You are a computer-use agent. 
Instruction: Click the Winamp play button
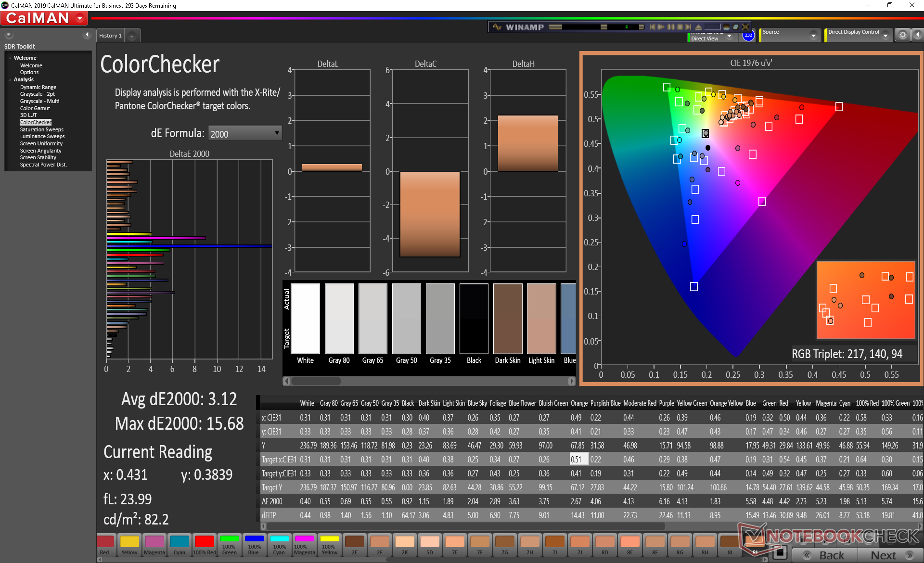point(661,27)
